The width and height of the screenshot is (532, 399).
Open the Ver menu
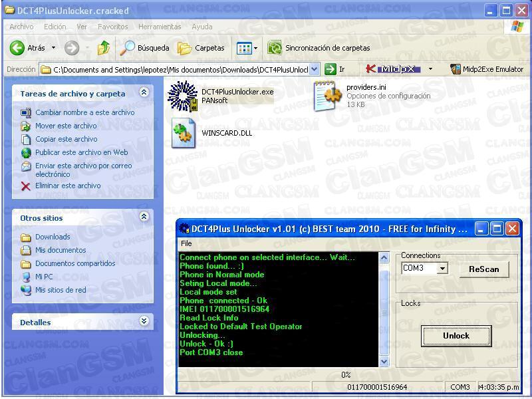click(82, 27)
